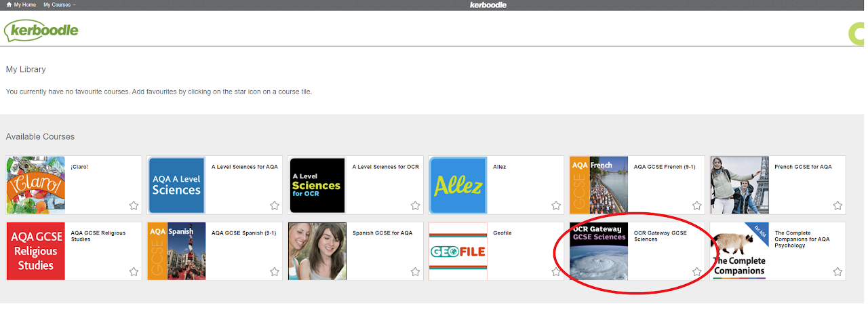The width and height of the screenshot is (868, 316).
Task: Click the ¡Claro! course title
Action: pyautogui.click(x=79, y=167)
